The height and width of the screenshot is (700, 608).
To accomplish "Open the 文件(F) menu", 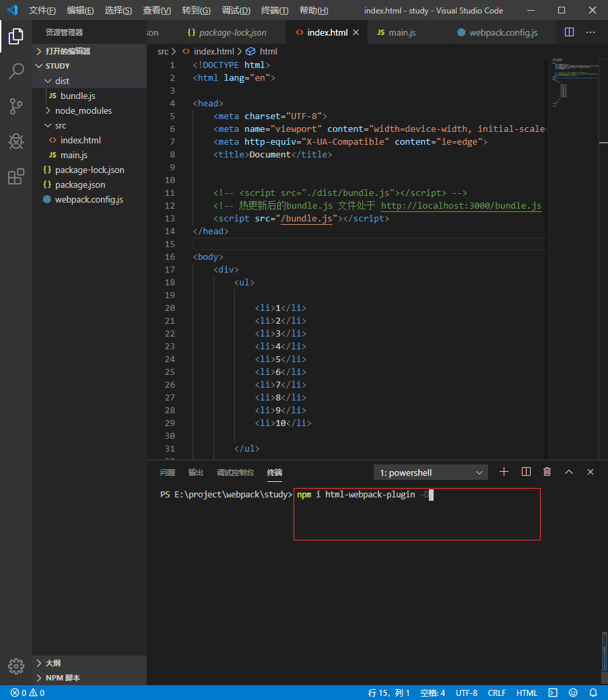I will click(x=42, y=10).
